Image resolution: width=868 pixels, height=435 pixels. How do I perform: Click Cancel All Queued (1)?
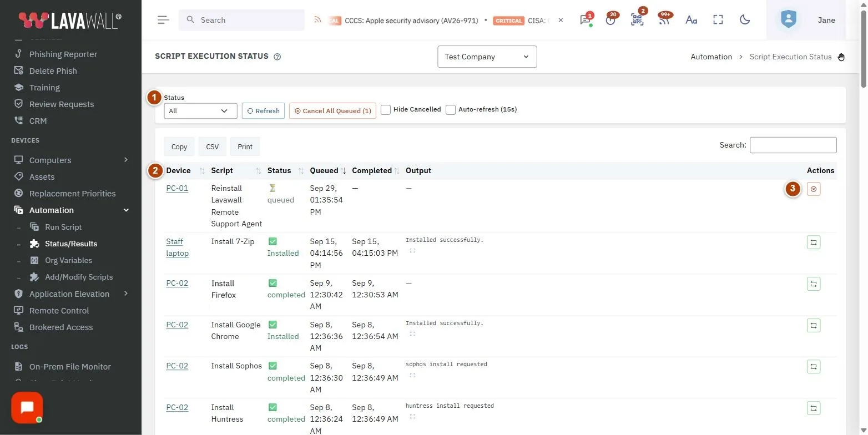click(x=332, y=111)
